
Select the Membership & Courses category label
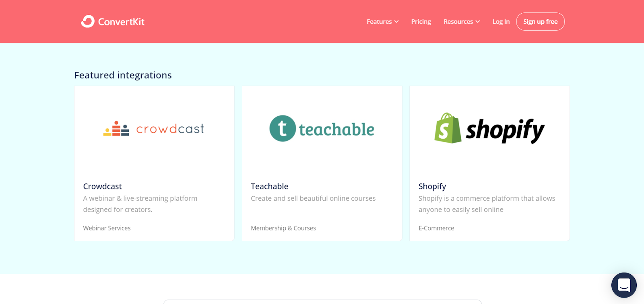283,228
